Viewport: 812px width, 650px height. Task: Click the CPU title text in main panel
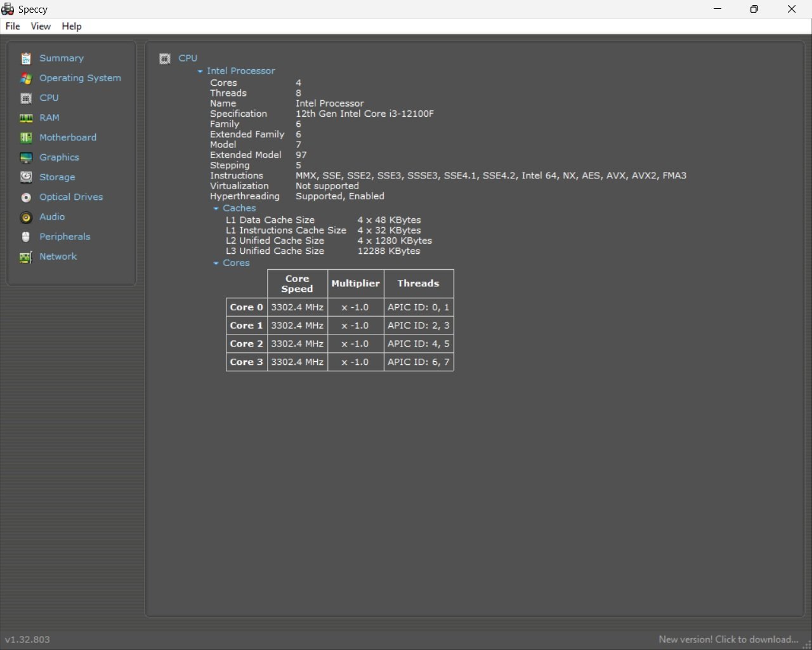[188, 58]
